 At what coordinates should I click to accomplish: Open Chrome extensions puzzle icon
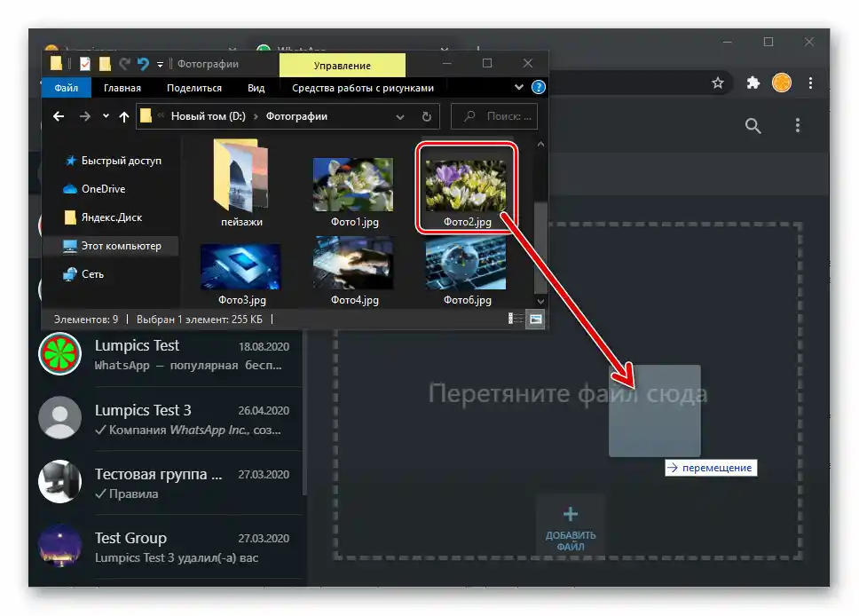pos(753,83)
